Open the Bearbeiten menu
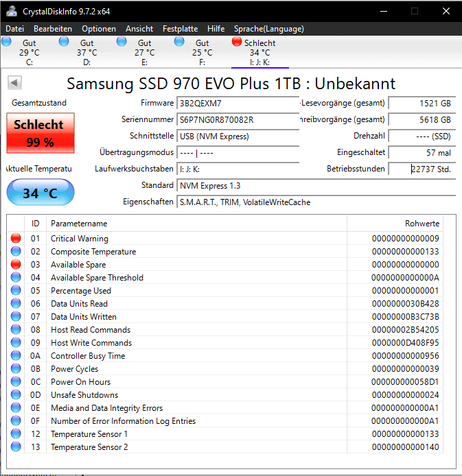The height and width of the screenshot is (476, 462). 53,29
